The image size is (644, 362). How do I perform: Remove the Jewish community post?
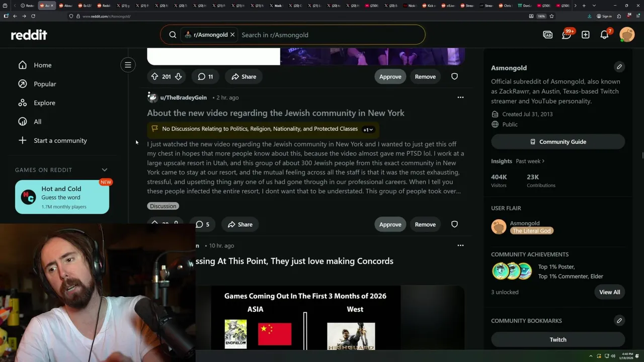point(425,224)
